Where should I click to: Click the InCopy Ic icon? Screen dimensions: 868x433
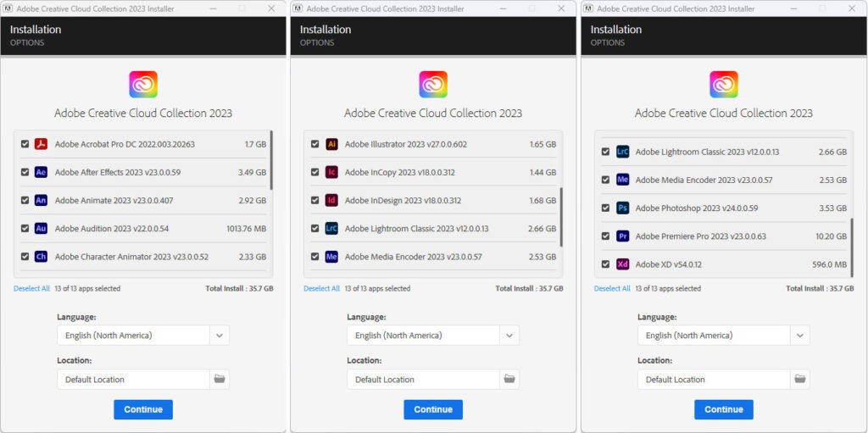click(x=331, y=172)
